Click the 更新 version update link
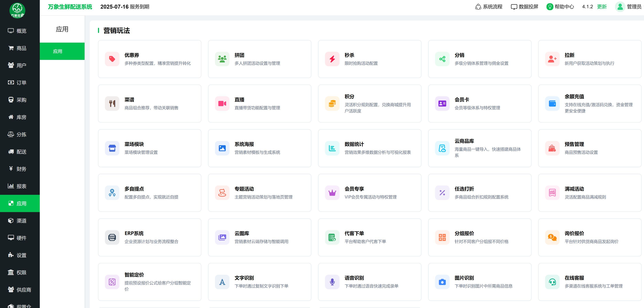The width and height of the screenshot is (644, 308). tap(602, 7)
